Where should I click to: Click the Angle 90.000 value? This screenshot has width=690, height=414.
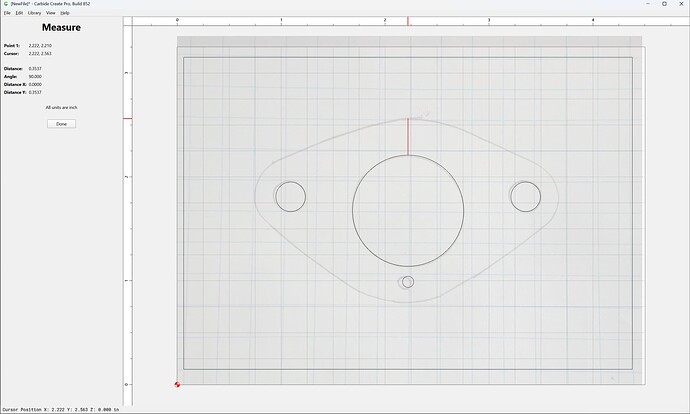35,77
